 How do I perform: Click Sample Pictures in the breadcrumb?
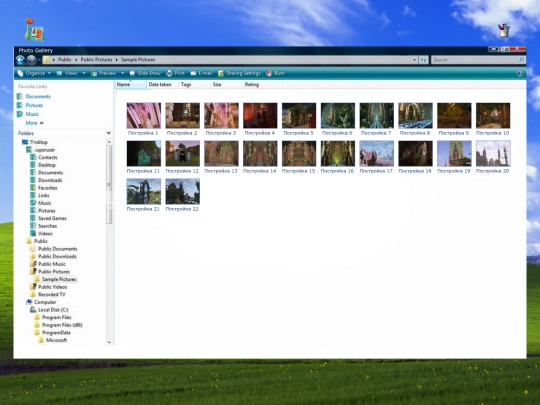138,60
